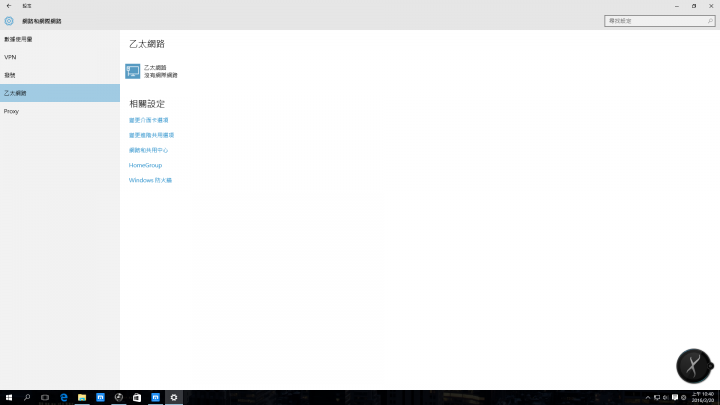Close the Settings window
Viewport: 720px width, 405px height.
pyautogui.click(x=711, y=6)
